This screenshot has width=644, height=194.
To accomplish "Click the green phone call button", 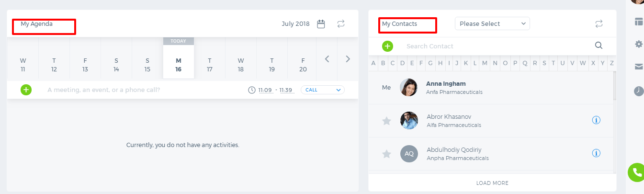I will (637, 172).
